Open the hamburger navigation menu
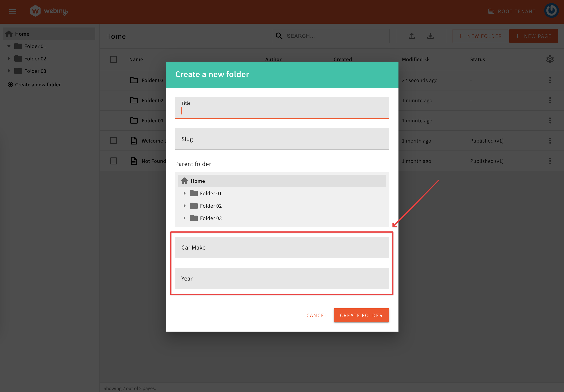 tap(13, 11)
